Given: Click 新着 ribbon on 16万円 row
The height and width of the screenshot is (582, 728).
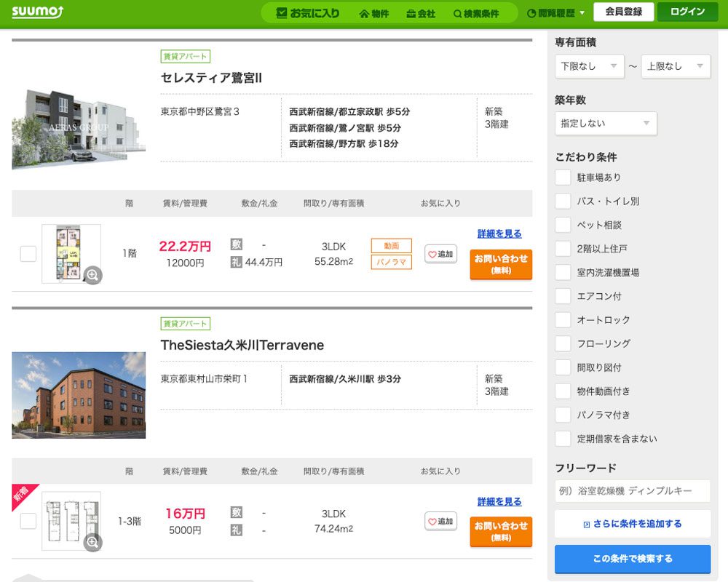Looking at the screenshot, I should coord(22,494).
